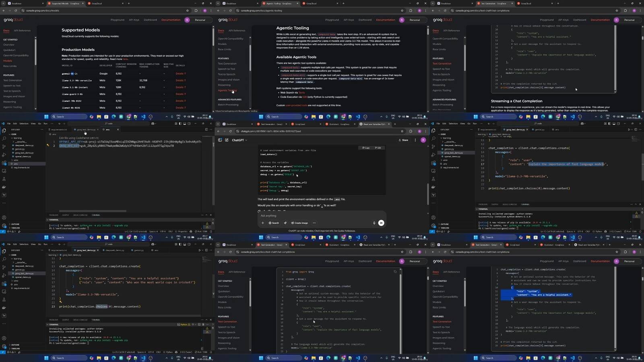Open Accounts menu in .env VS Code window
Screen dimensions: 644x362
pos(4,218)
